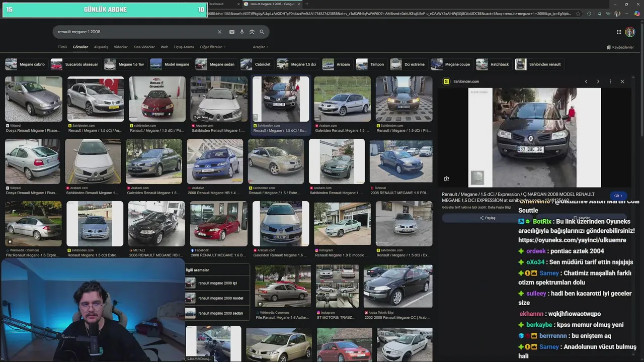
Task: Click the magnifier search icon in search bar
Action: (262, 32)
